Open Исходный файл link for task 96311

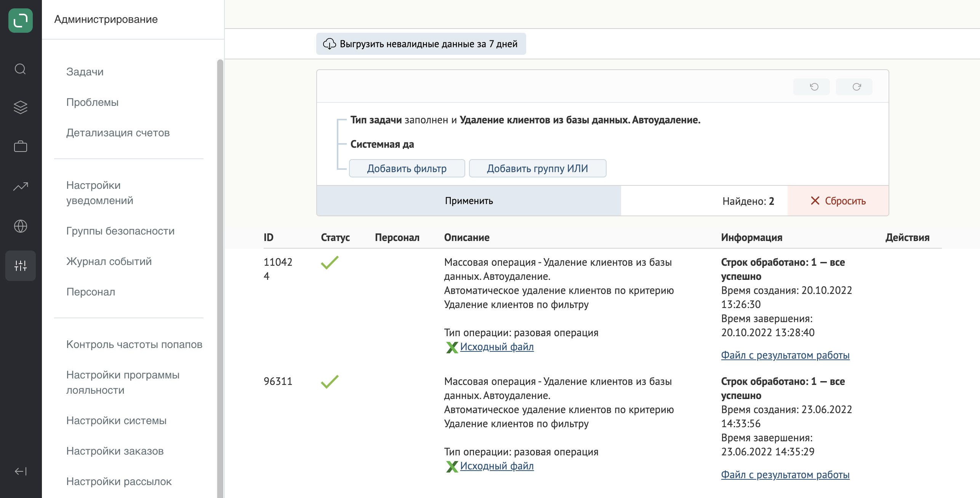click(497, 466)
